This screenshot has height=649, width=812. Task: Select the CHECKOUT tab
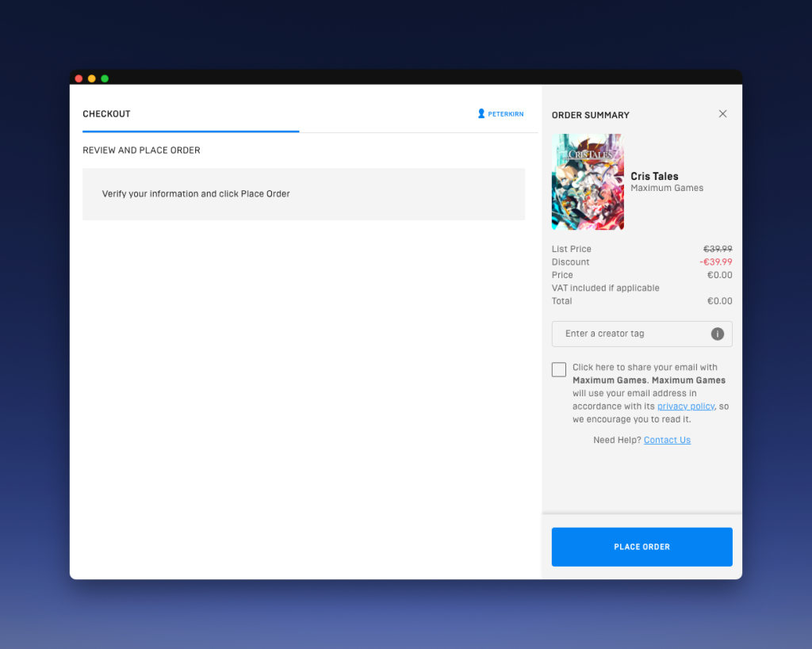coord(107,114)
